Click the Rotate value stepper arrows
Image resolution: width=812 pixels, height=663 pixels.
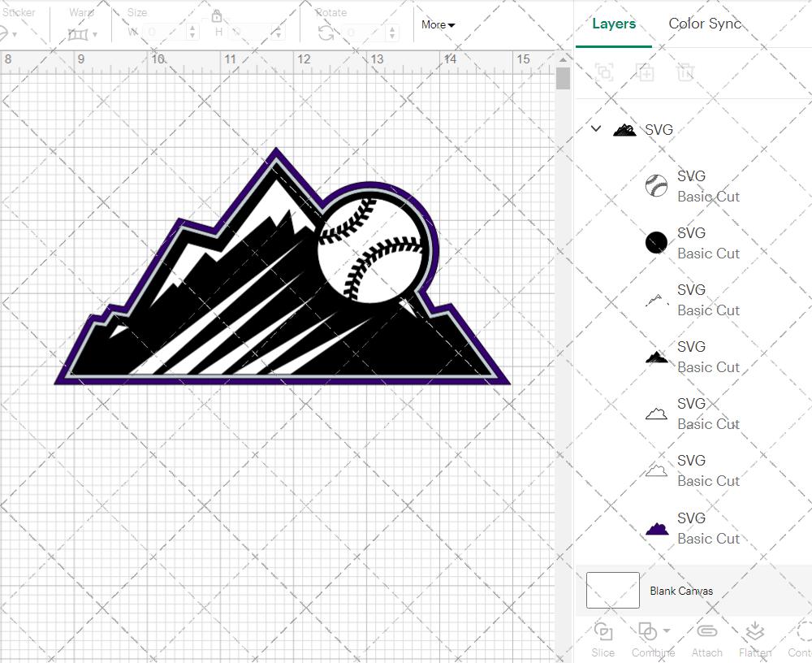coord(392,32)
